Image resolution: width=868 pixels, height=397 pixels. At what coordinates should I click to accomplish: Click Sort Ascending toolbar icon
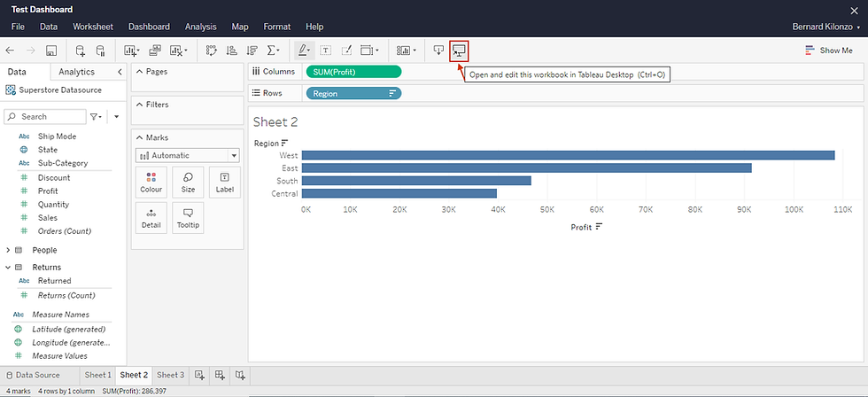(x=232, y=51)
